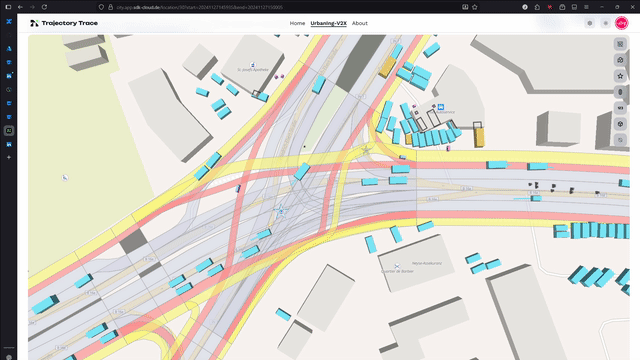Click the first map tool in the map's tool column
The image size is (640, 360).
[x=620, y=44]
